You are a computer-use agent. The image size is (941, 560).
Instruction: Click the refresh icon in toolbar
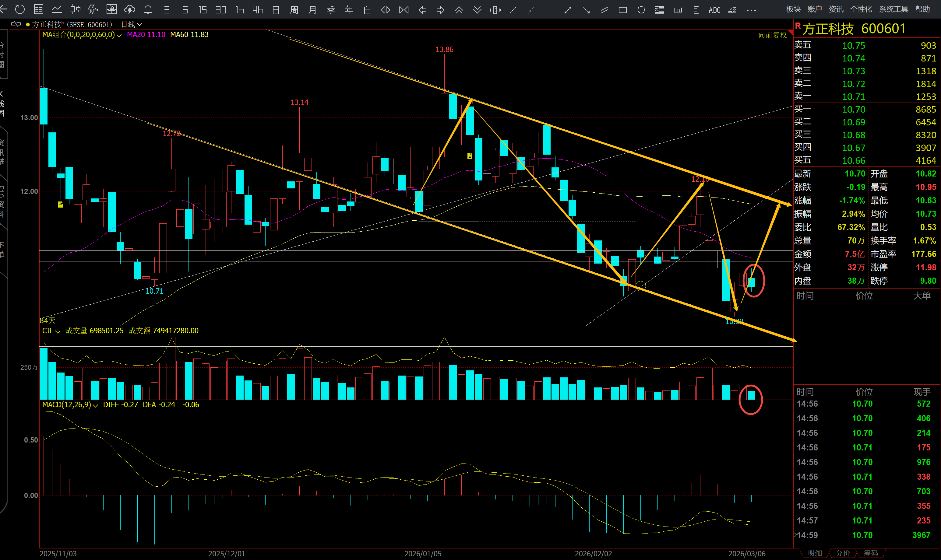pyautogui.click(x=19, y=9)
